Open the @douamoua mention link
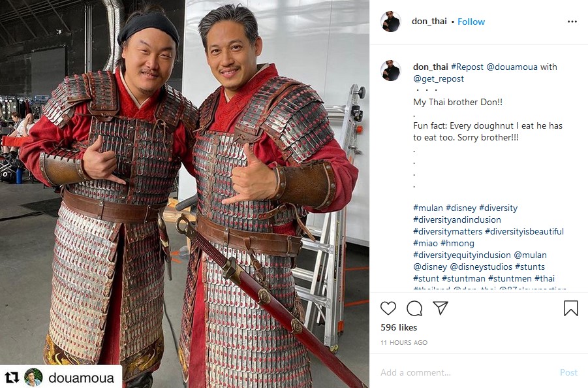588x388 pixels. [512, 67]
